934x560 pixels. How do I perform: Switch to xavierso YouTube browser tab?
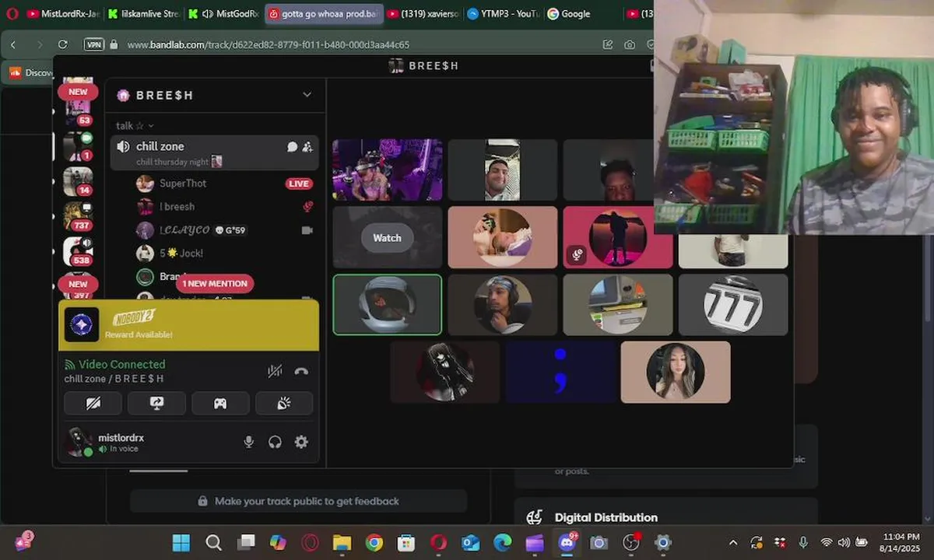tap(423, 14)
